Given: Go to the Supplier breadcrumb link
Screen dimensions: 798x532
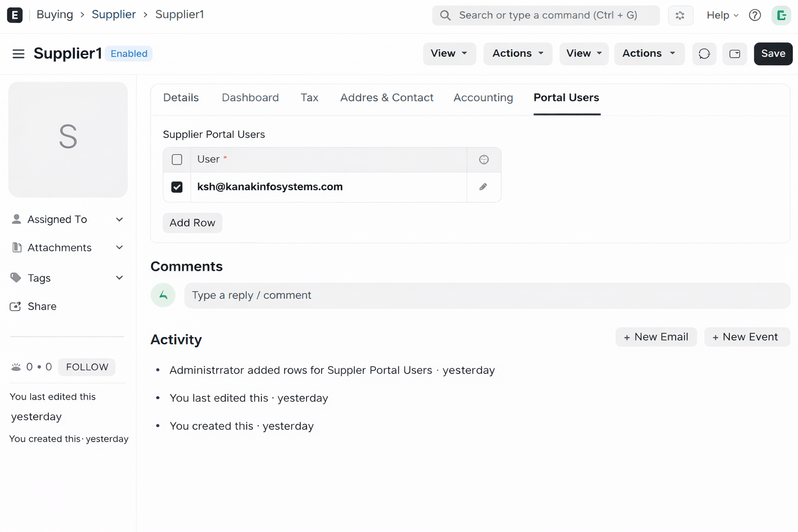Looking at the screenshot, I should point(114,15).
